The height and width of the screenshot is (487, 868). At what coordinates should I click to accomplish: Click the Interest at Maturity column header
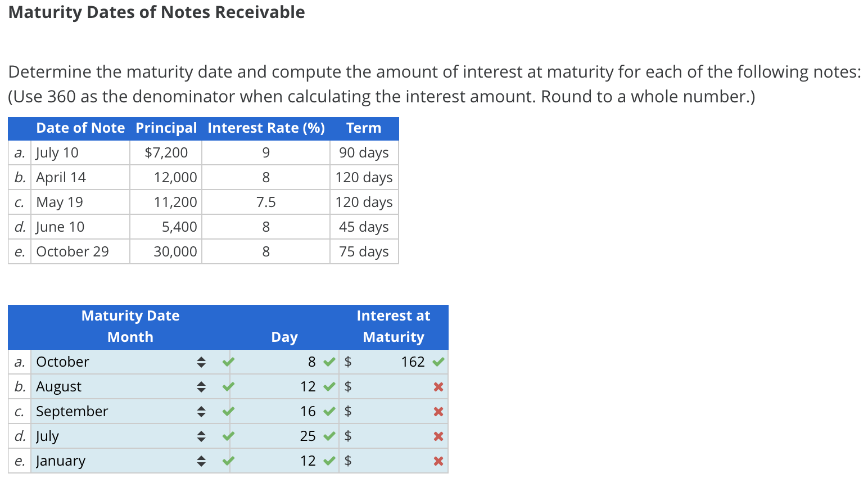tap(393, 326)
